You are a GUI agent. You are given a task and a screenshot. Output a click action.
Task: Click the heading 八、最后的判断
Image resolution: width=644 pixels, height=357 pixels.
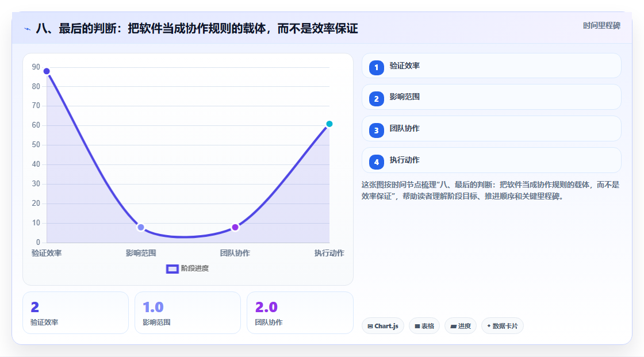click(x=197, y=29)
